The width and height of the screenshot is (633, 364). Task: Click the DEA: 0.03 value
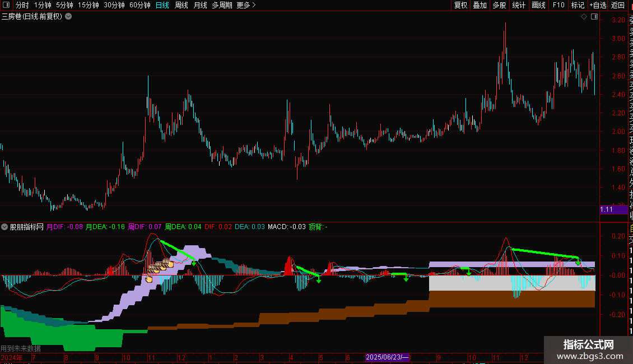[x=249, y=227]
